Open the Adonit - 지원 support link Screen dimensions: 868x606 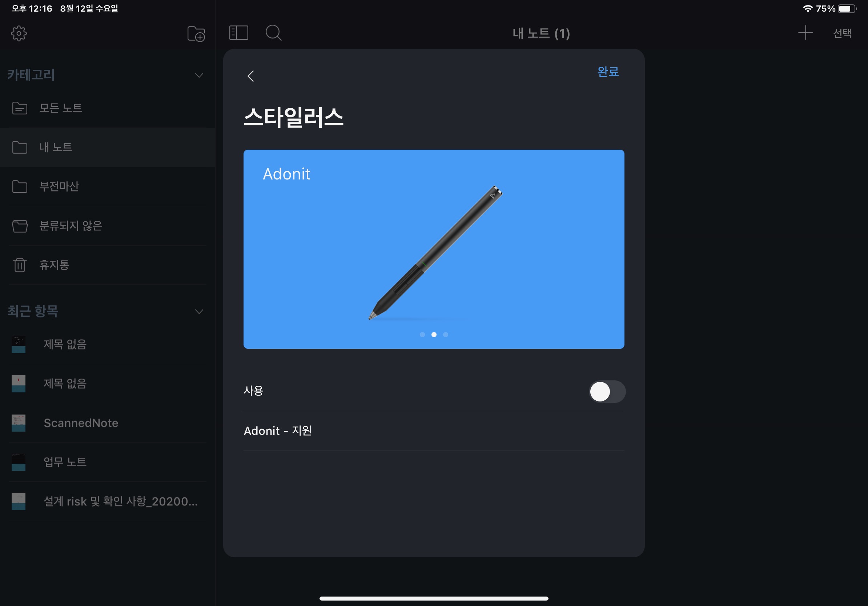[x=277, y=431]
